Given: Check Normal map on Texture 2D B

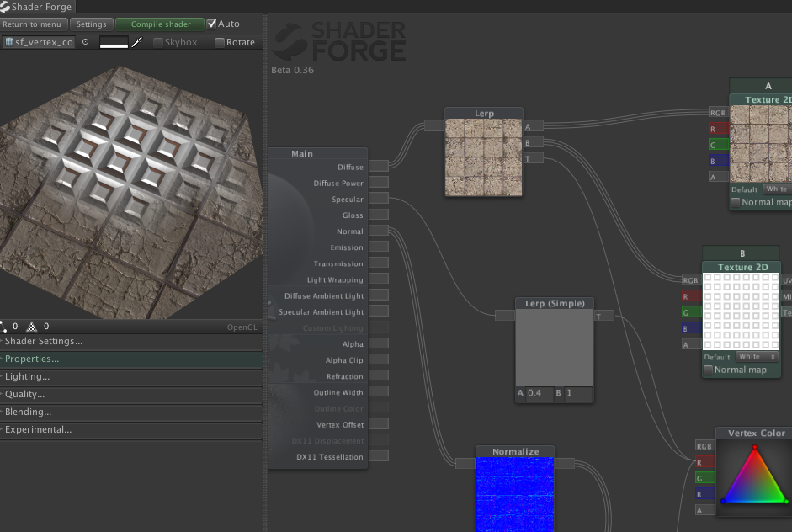Looking at the screenshot, I should [x=708, y=370].
